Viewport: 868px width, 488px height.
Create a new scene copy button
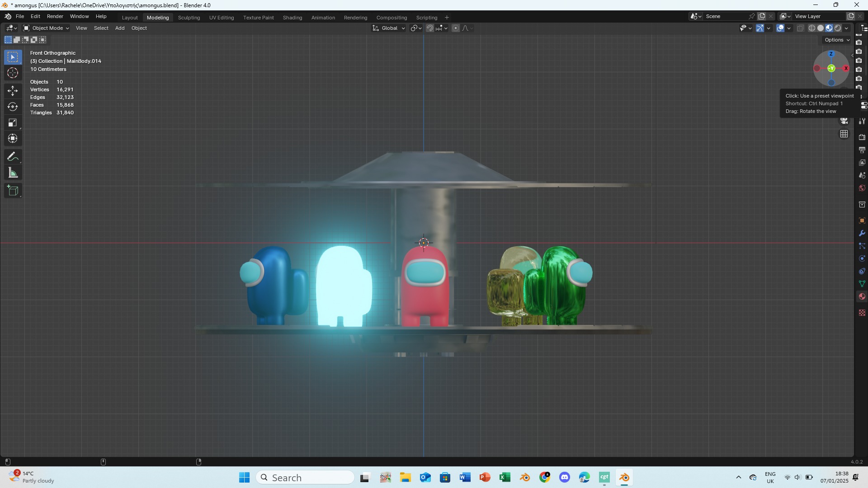[x=762, y=16]
